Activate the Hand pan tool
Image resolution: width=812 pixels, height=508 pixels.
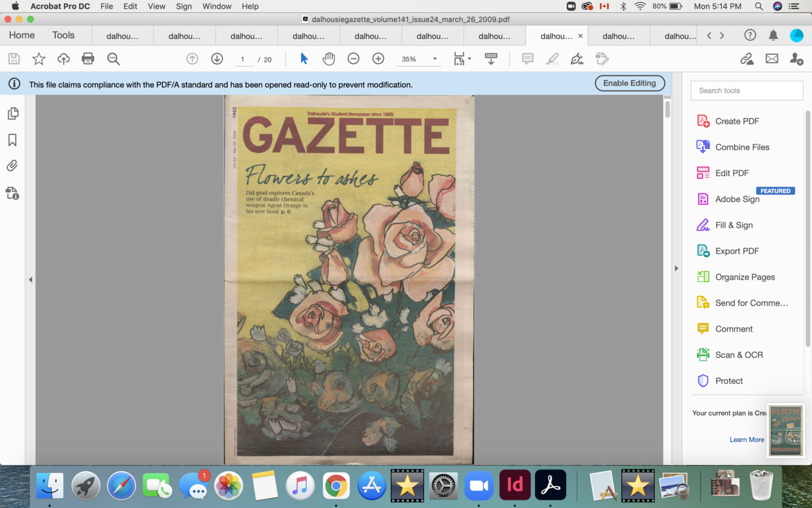tap(329, 58)
